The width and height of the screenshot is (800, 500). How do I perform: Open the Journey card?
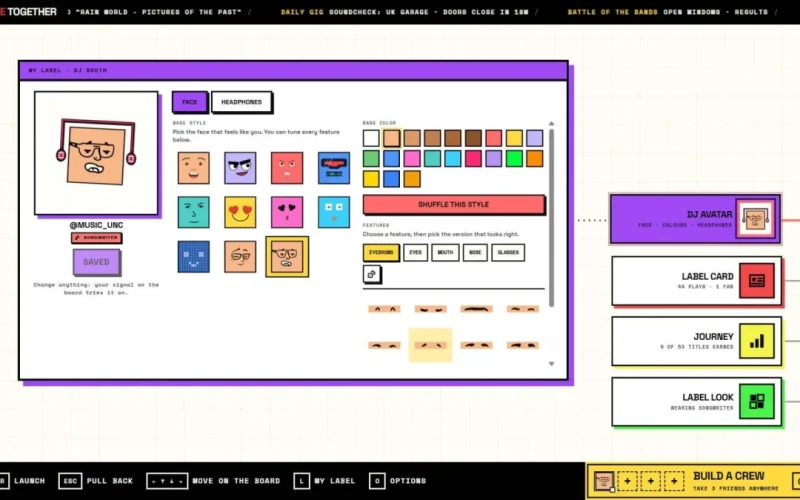click(696, 341)
